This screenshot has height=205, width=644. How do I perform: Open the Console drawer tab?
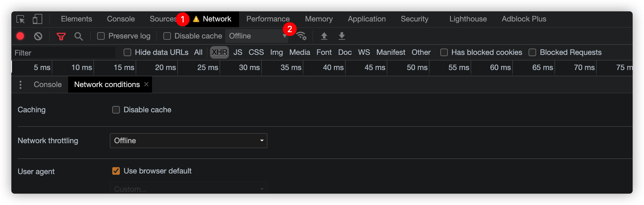pyautogui.click(x=48, y=85)
